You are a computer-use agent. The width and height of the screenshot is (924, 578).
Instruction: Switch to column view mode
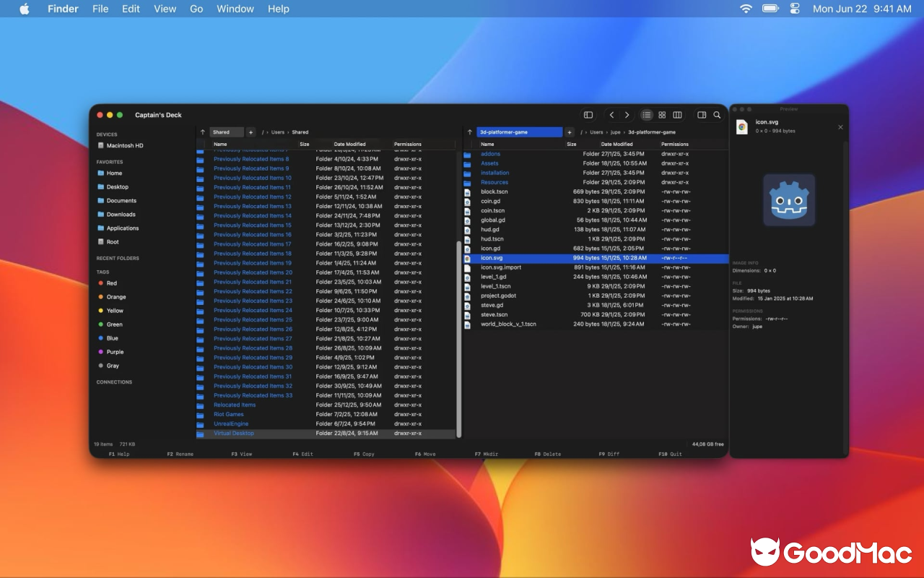(x=677, y=115)
